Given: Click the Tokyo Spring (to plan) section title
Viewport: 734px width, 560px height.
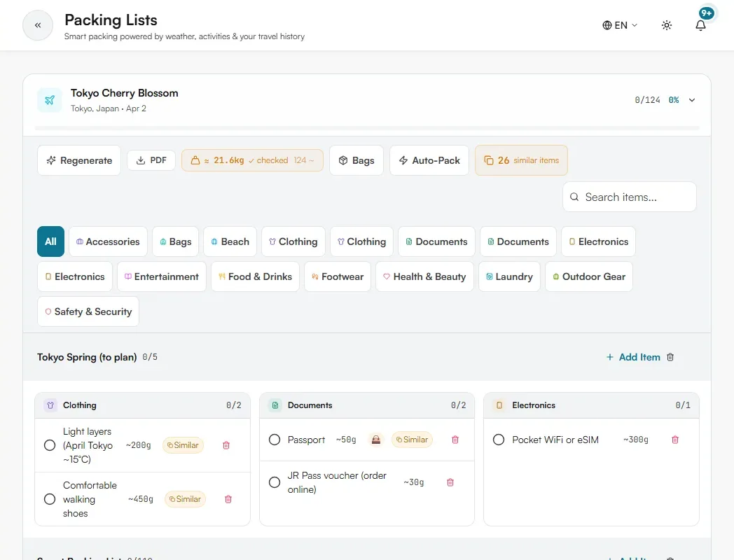Looking at the screenshot, I should (x=87, y=358).
